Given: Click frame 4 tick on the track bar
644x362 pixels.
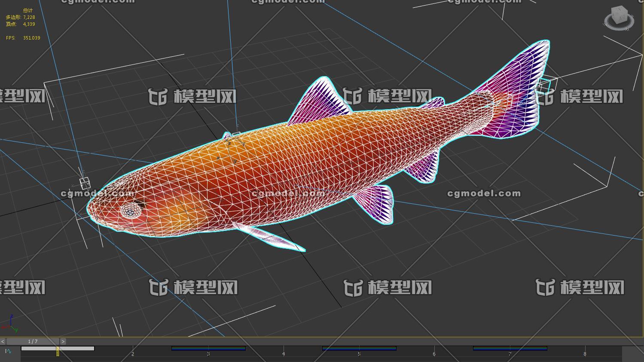Looking at the screenshot, I should tap(284, 353).
